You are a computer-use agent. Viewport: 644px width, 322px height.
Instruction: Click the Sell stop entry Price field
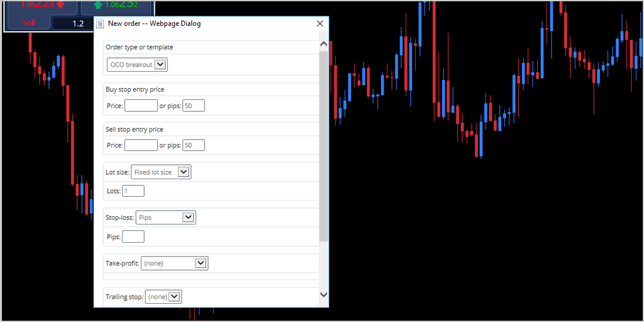(141, 145)
